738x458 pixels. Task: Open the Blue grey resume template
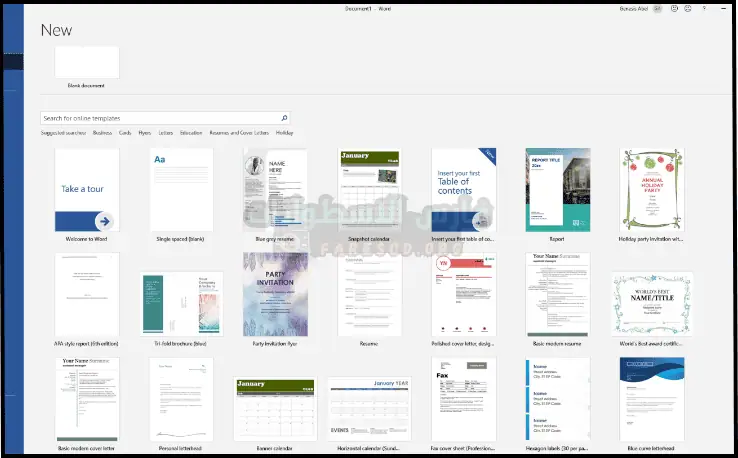tap(275, 190)
